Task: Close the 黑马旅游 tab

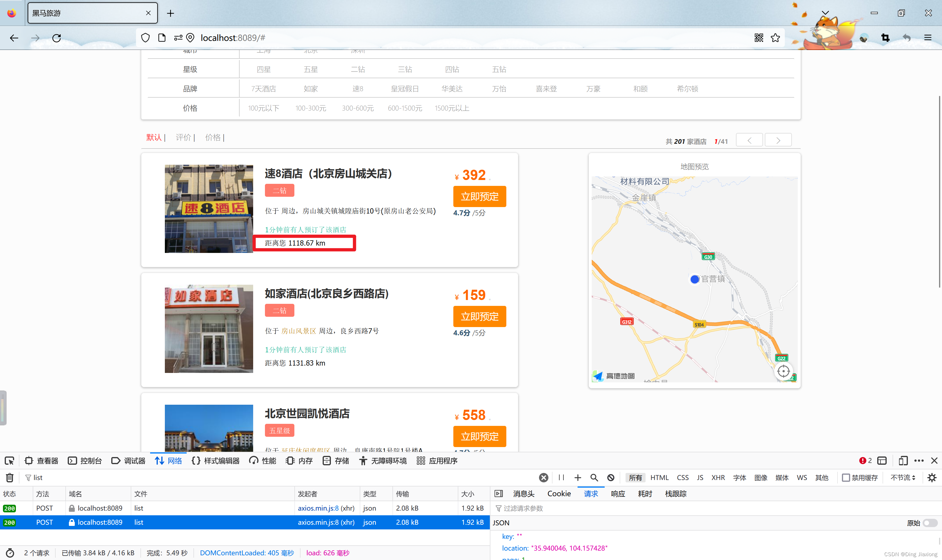Action: click(x=148, y=13)
